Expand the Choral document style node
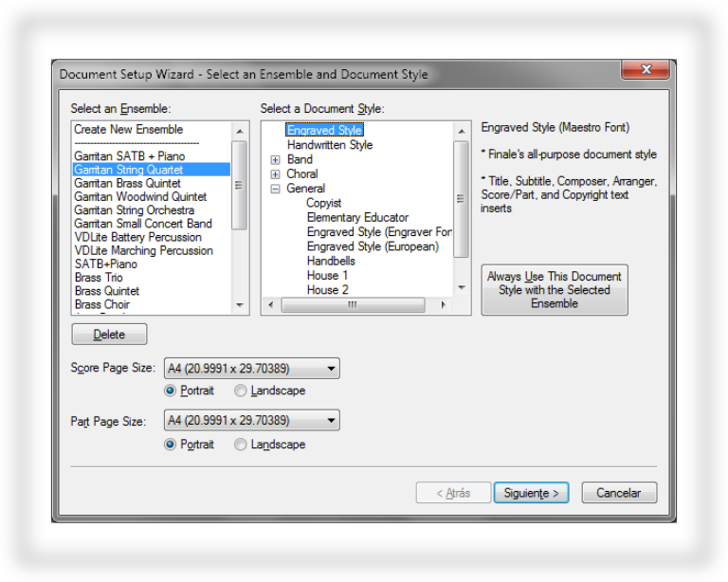Viewport: 728px width, 582px height. [x=275, y=174]
